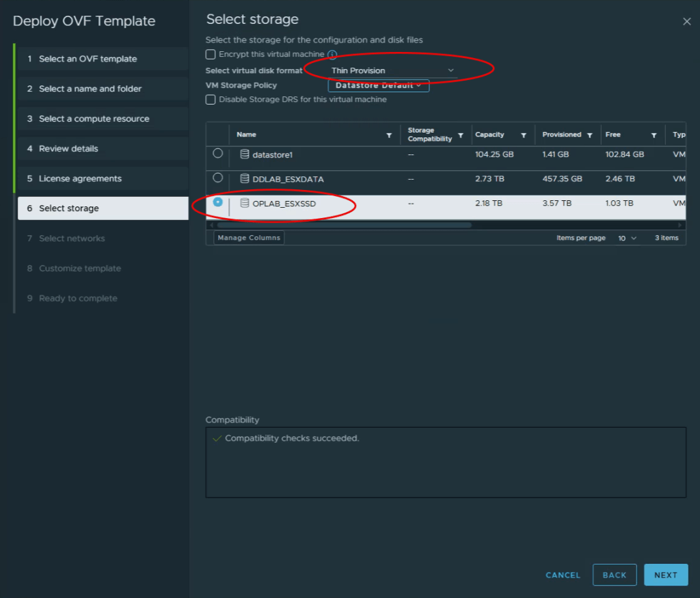Screen dimensions: 700x598
Task: Select the datastore1 radio button
Action: click(218, 154)
